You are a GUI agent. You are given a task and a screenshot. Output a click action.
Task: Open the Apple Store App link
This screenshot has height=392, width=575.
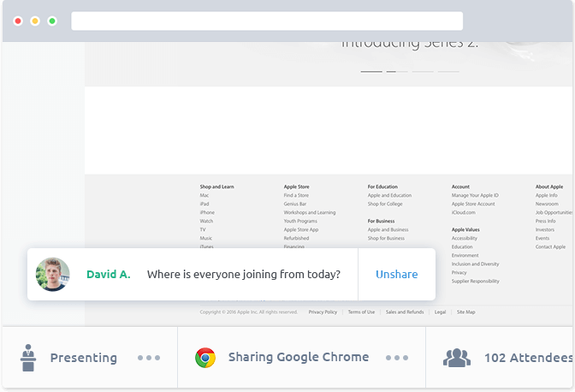click(x=301, y=229)
